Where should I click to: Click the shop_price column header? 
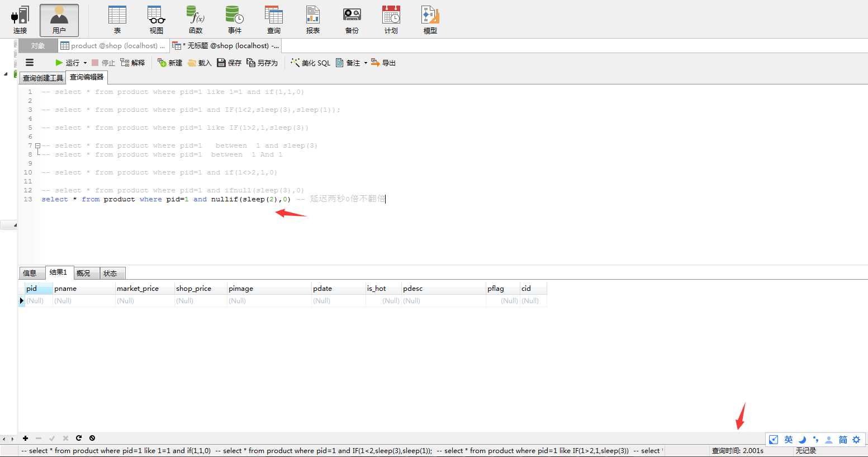coord(201,289)
